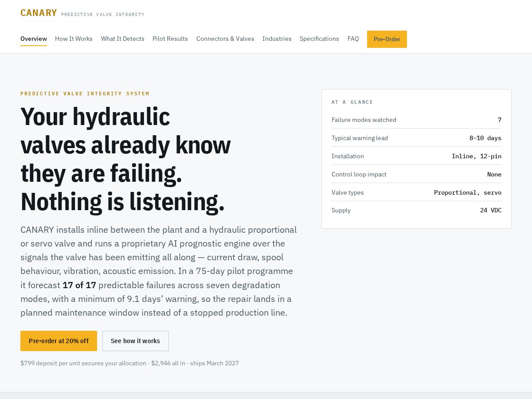The height and width of the screenshot is (399, 532).
Task: Select the Overview nav tab
Action: 34,39
